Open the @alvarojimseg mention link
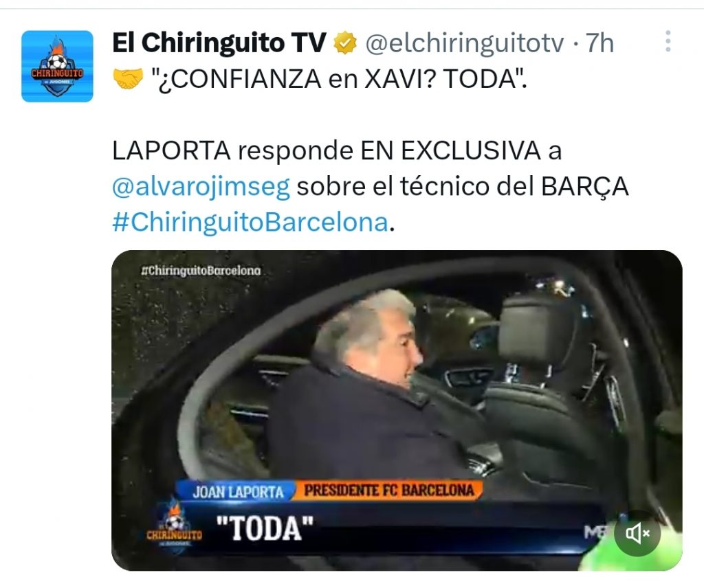 tap(201, 187)
